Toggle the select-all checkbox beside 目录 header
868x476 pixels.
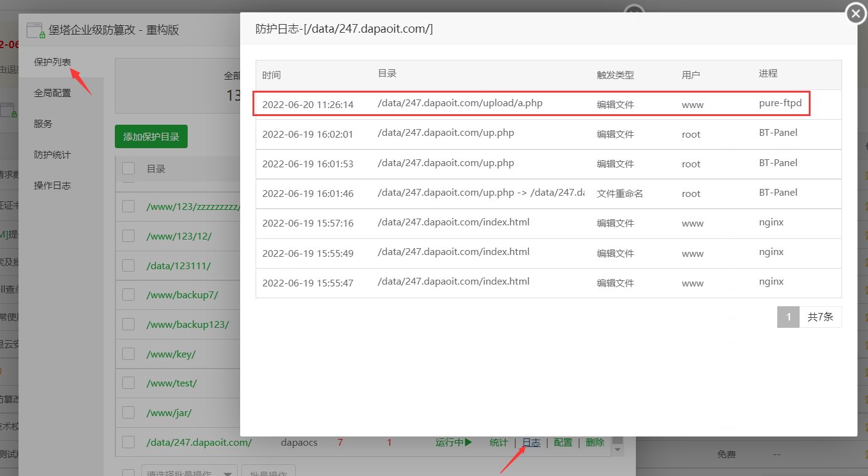click(x=128, y=169)
